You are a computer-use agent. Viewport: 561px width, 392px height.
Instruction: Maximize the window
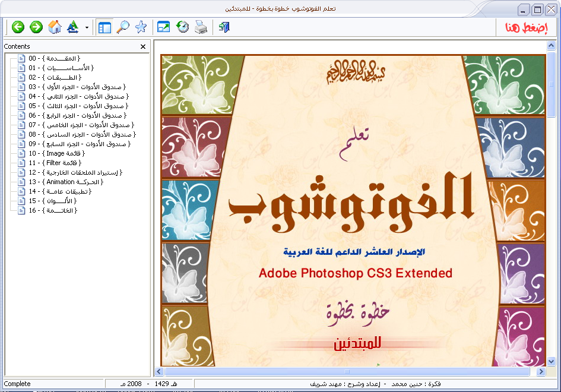pos(537,10)
